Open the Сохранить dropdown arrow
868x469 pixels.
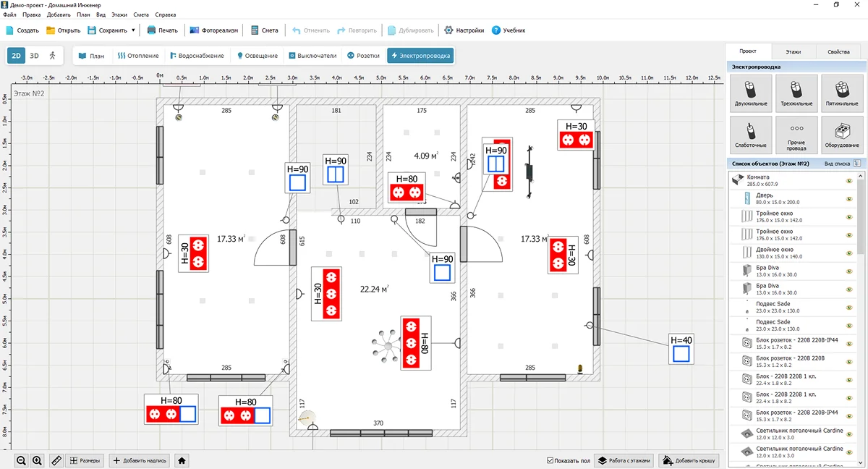(133, 30)
